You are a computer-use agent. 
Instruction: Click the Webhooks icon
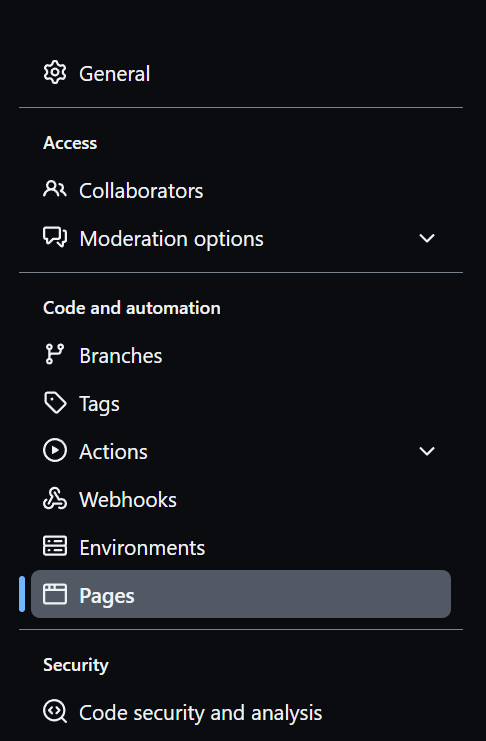pyautogui.click(x=55, y=499)
